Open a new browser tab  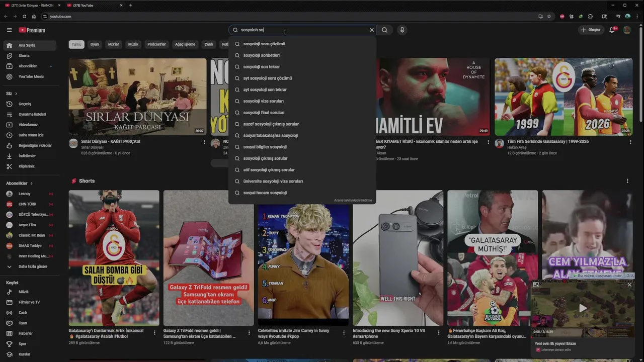(x=131, y=5)
